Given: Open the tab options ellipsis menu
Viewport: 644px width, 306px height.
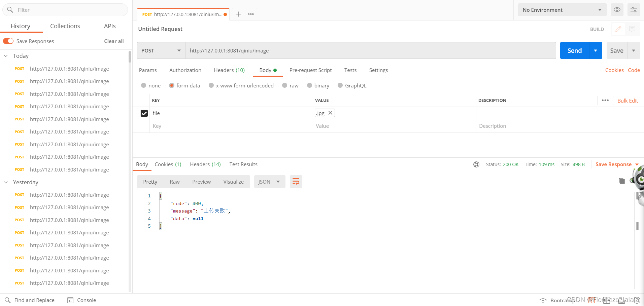Looking at the screenshot, I should click(251, 14).
